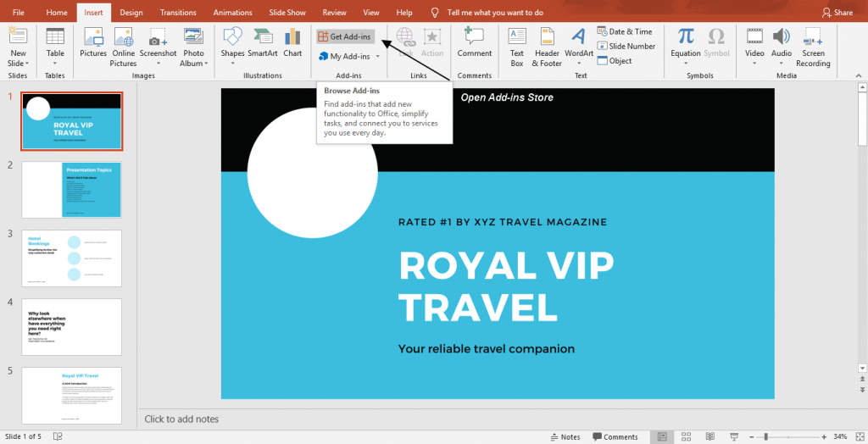
Task: Click the Shapes icon
Action: (x=232, y=36)
